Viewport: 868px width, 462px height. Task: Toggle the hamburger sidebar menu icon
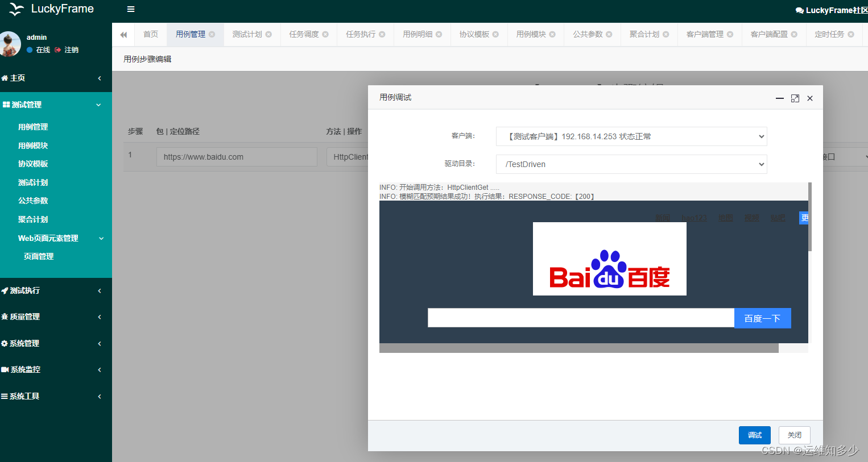point(131,9)
